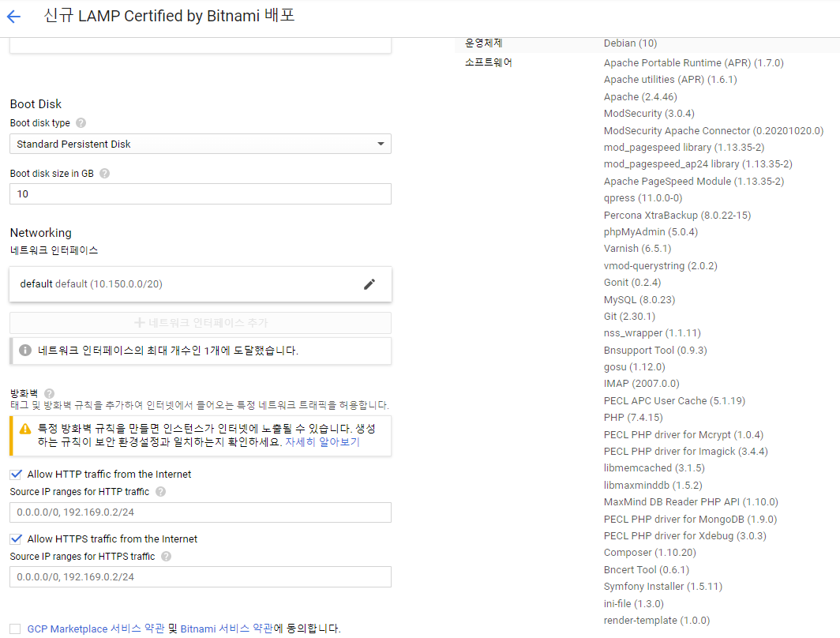
Task: Click gosu (1.12.0) entry
Action: (634, 367)
